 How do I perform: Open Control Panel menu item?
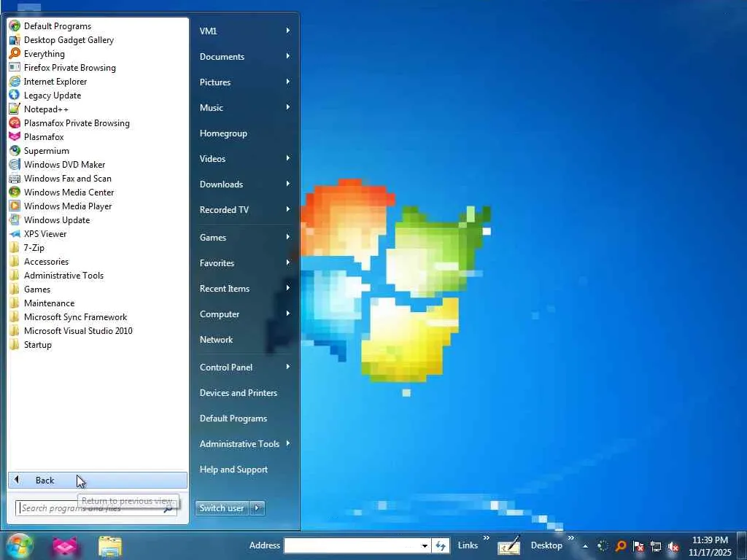click(x=244, y=367)
